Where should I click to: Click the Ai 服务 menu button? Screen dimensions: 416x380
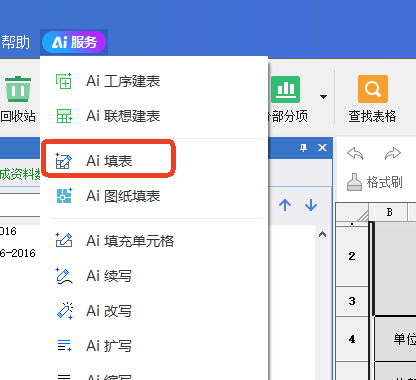[74, 42]
